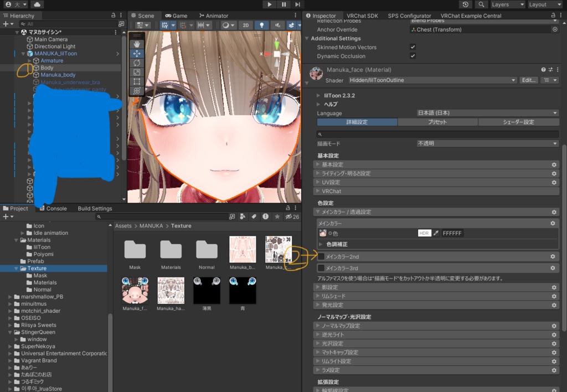Select the Rect transform tool
The image size is (567, 392).
[x=137, y=81]
